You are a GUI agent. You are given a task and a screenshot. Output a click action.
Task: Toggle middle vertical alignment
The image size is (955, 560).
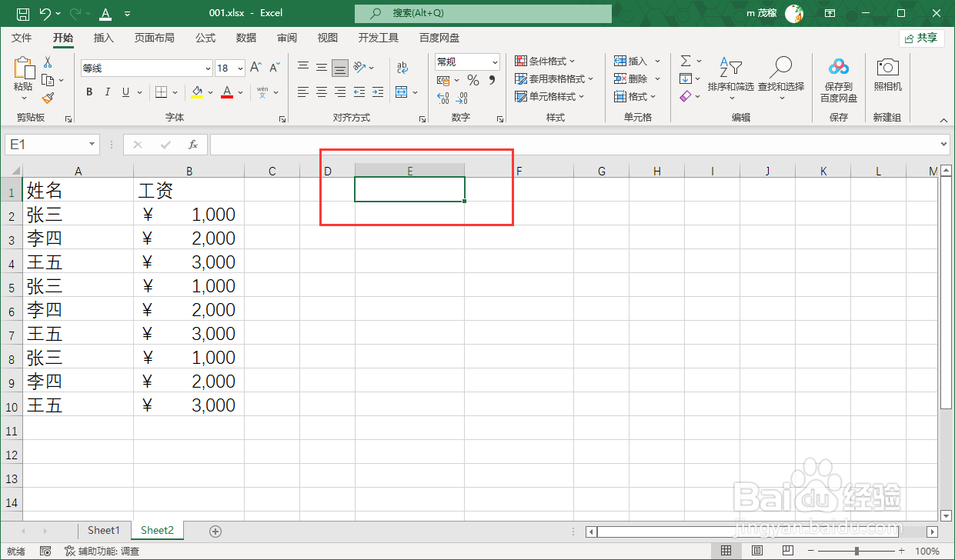[322, 68]
